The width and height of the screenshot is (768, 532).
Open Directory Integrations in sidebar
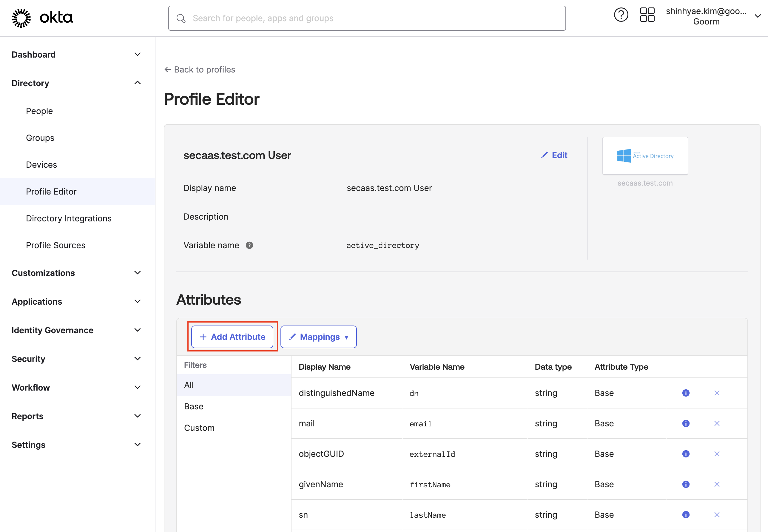69,218
